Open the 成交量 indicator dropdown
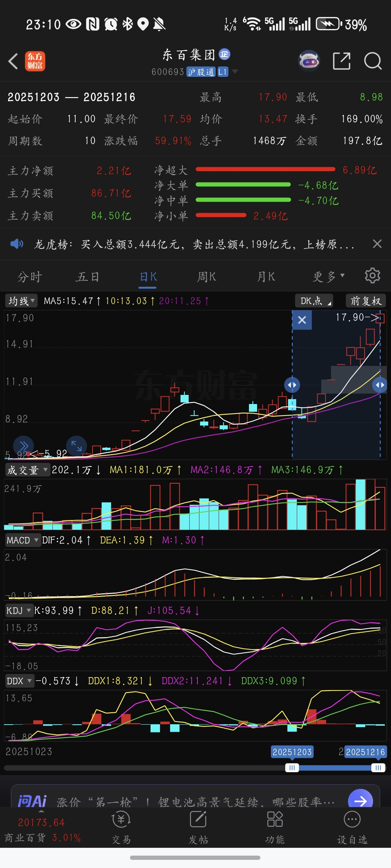 pos(28,470)
